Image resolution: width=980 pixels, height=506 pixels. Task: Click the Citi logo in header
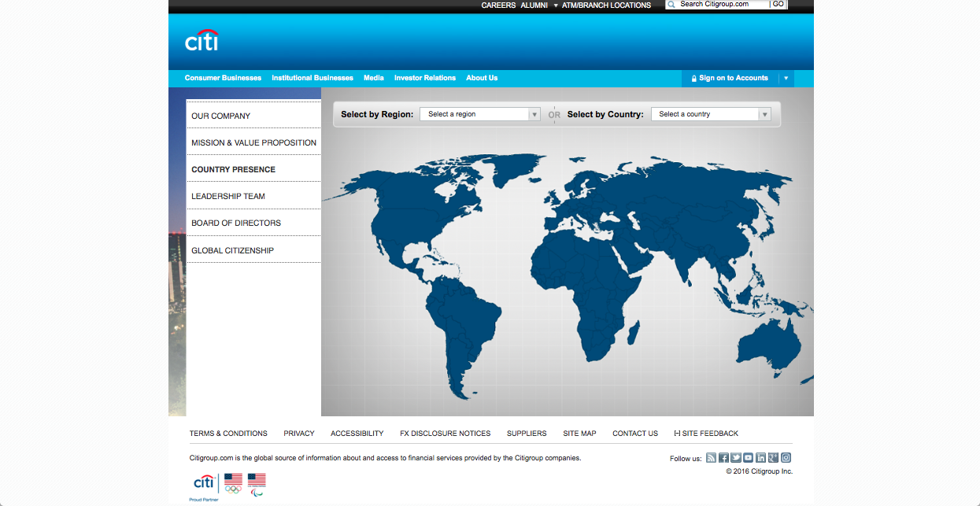point(202,41)
